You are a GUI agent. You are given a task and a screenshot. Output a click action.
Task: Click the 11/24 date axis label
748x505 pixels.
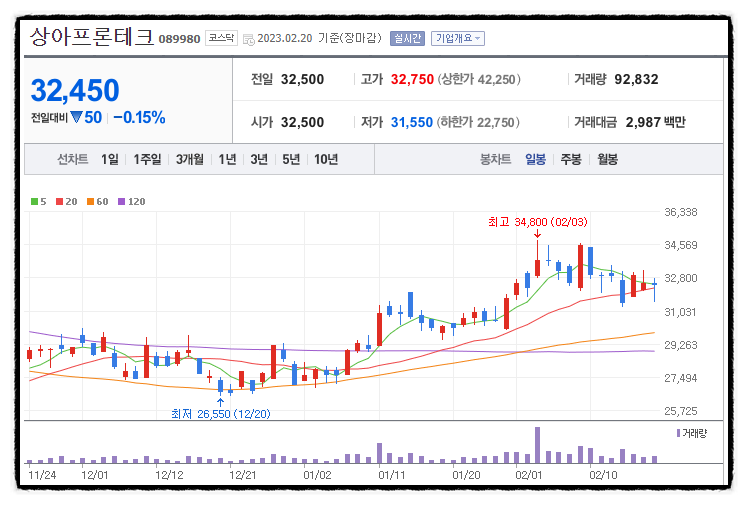click(42, 475)
